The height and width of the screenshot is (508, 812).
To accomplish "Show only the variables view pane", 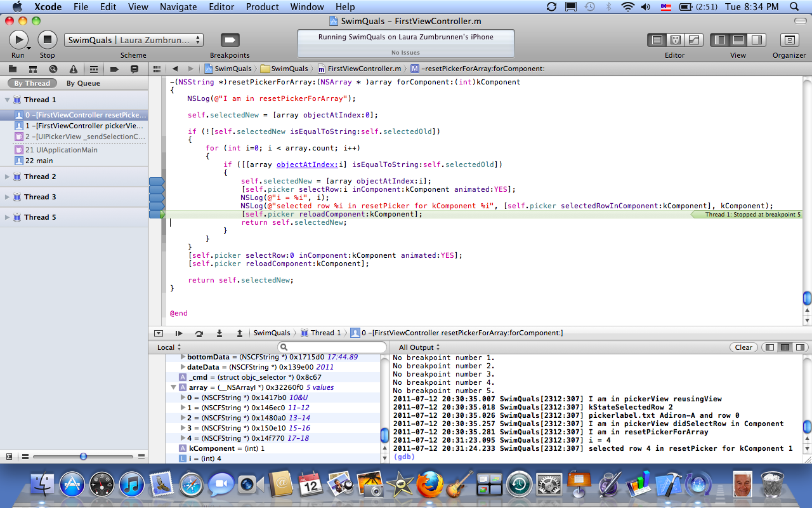I will coord(769,347).
